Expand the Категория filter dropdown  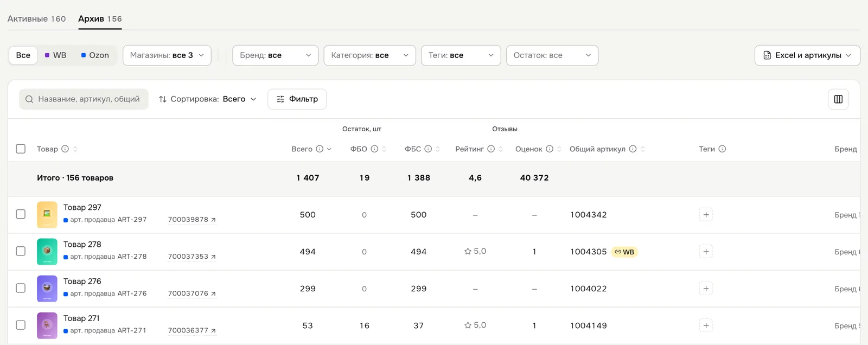tap(370, 55)
